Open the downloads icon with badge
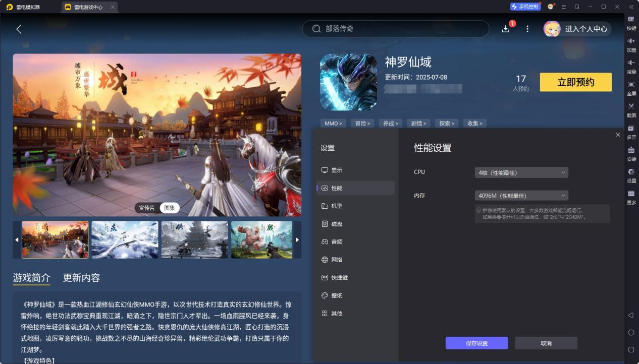Screen dimensions: 639x364 (x=506, y=29)
